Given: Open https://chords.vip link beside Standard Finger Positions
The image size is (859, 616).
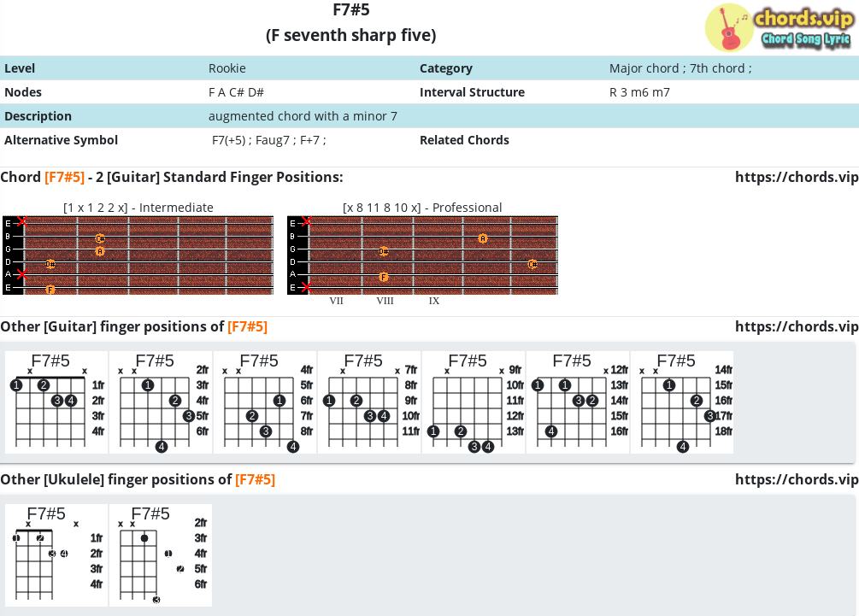Looking at the screenshot, I should click(797, 178).
